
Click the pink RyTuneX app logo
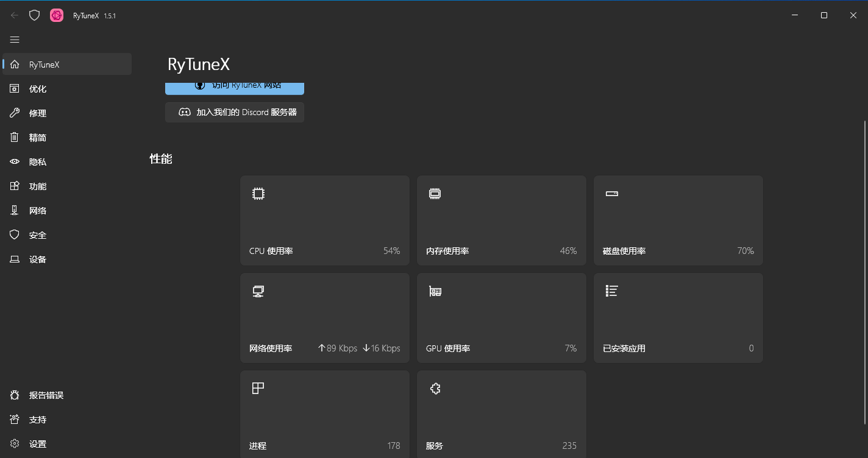coord(57,15)
